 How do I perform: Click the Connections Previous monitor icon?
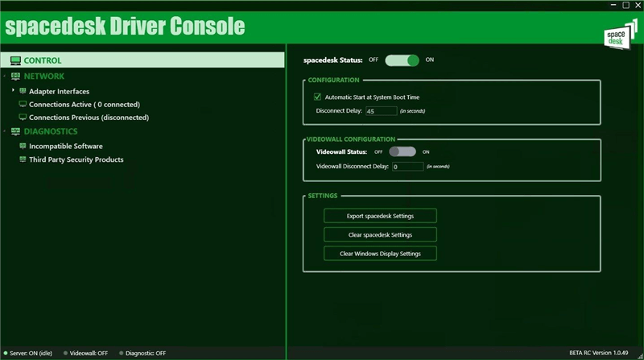point(23,118)
